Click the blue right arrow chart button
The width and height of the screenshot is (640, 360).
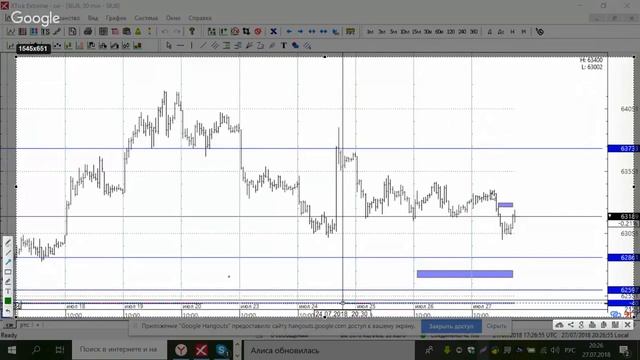[300, 31]
